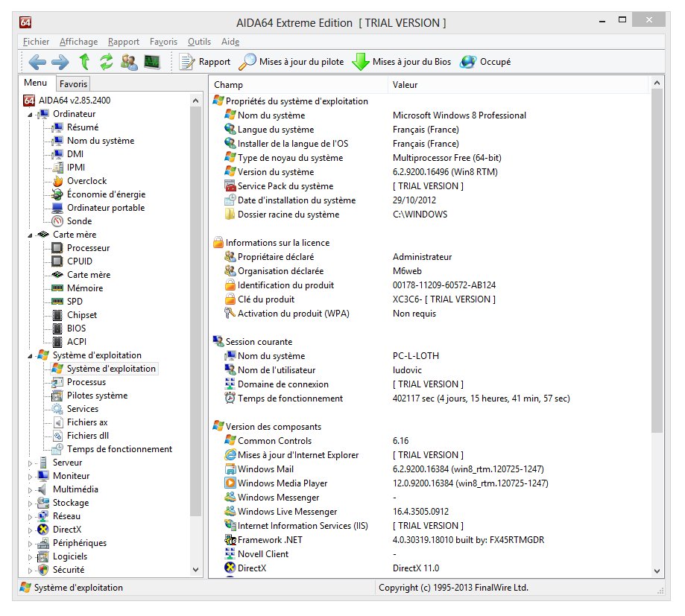685x616 pixels.
Task: Click the CPUID chip icon
Action: 57,261
